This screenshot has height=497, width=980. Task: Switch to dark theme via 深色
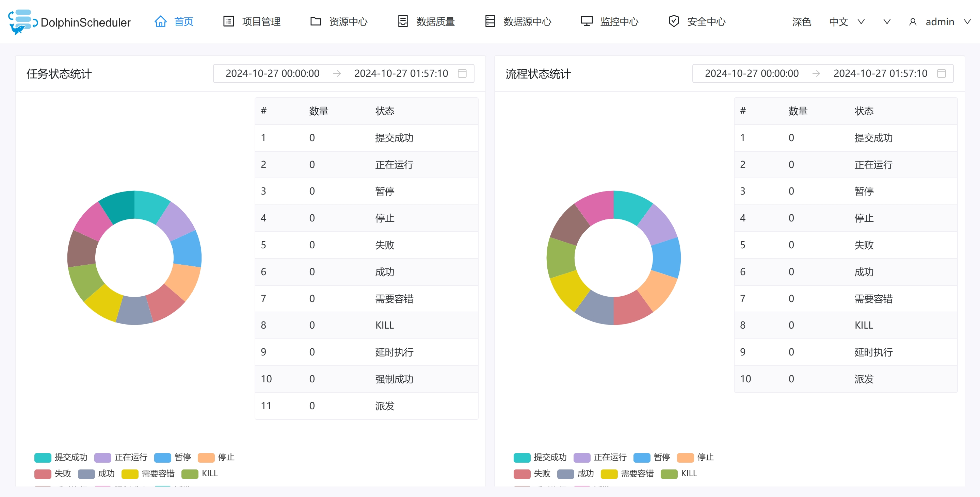pos(801,22)
